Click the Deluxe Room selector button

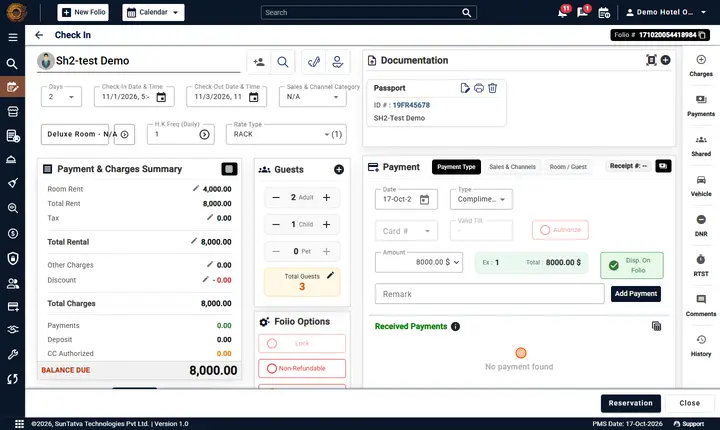click(x=75, y=134)
